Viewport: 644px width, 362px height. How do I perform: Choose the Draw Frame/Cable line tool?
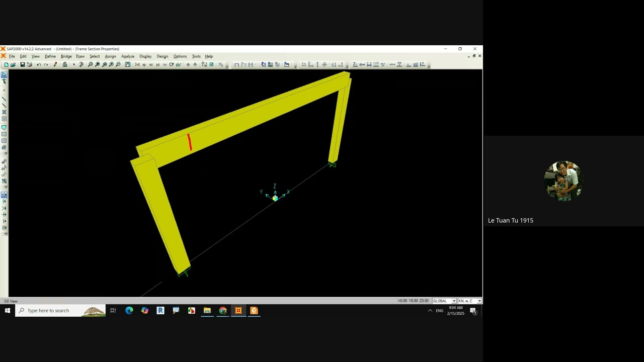click(4, 99)
